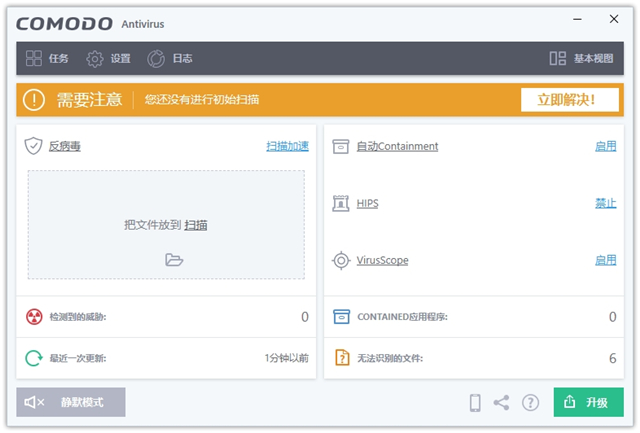
Task: Click the CONTAINED应用程序 label
Action: (402, 317)
